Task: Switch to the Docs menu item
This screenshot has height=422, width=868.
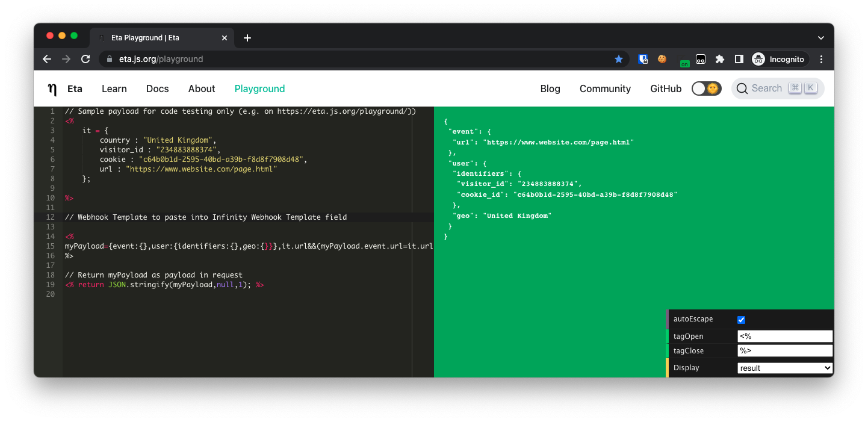Action: pyautogui.click(x=157, y=88)
